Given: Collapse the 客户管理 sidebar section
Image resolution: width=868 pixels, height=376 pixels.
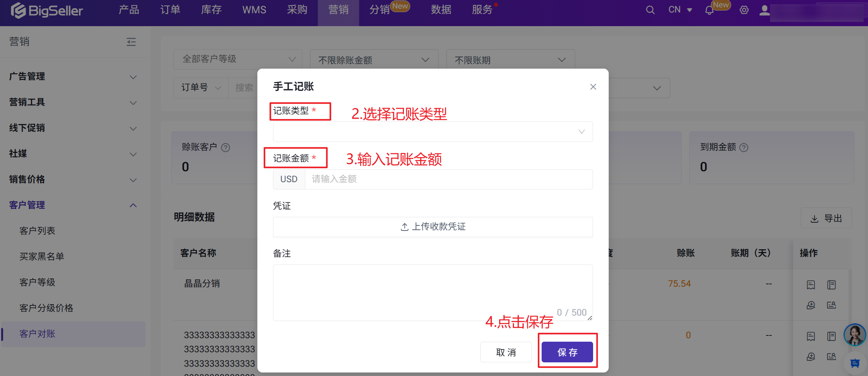Looking at the screenshot, I should tap(73, 205).
